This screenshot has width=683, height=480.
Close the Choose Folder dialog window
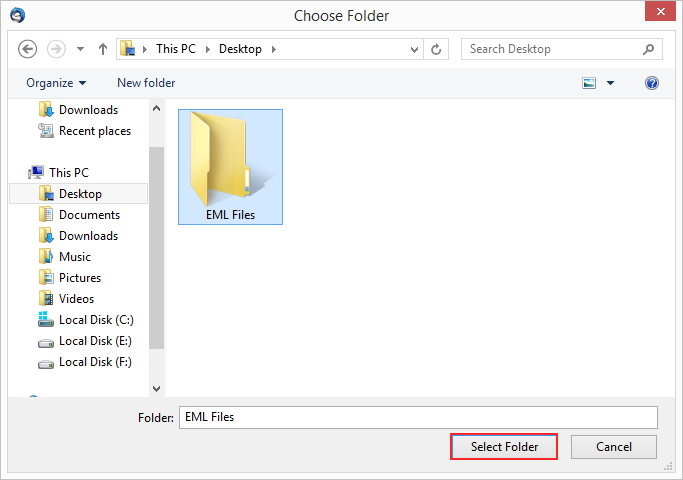click(x=660, y=11)
